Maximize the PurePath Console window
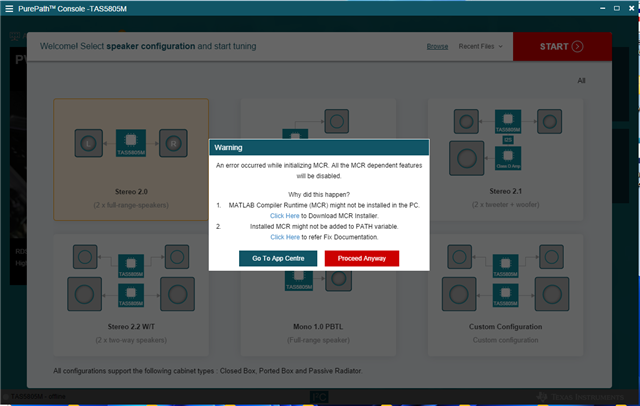 pos(617,8)
